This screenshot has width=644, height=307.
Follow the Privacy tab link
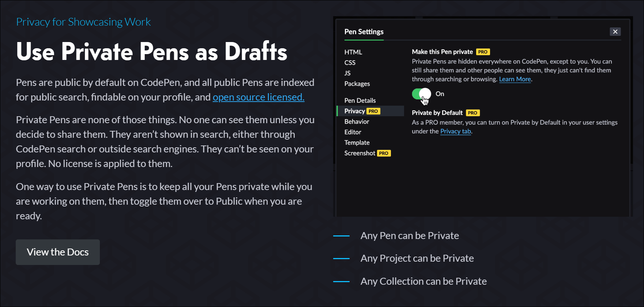[x=456, y=132]
